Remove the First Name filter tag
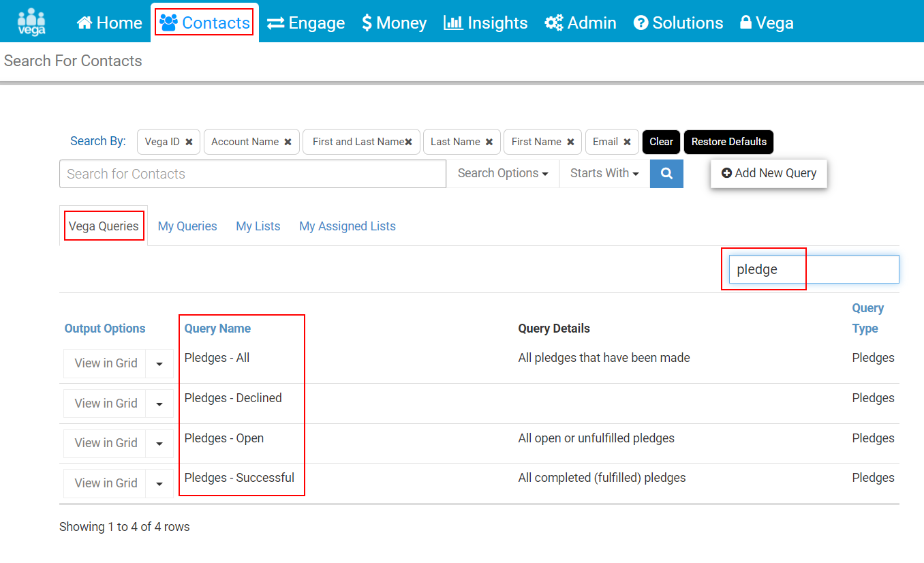924x563 pixels. click(x=570, y=142)
